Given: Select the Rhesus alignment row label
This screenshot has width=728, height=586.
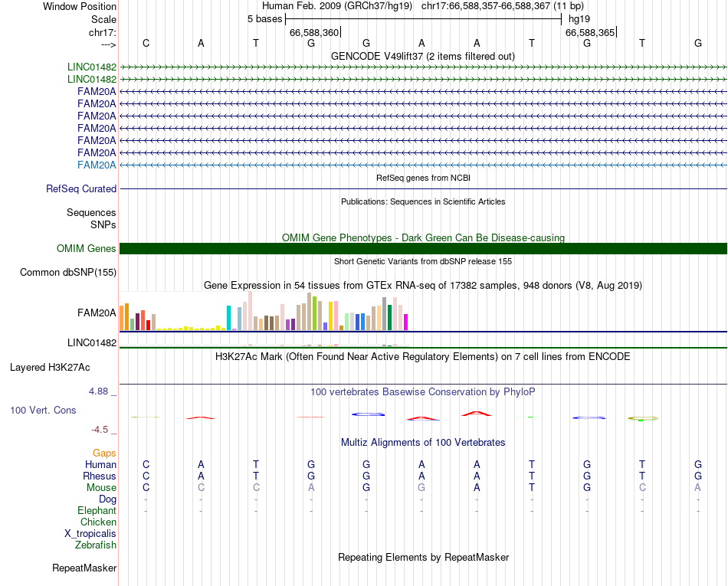Looking at the screenshot, I should point(100,476).
